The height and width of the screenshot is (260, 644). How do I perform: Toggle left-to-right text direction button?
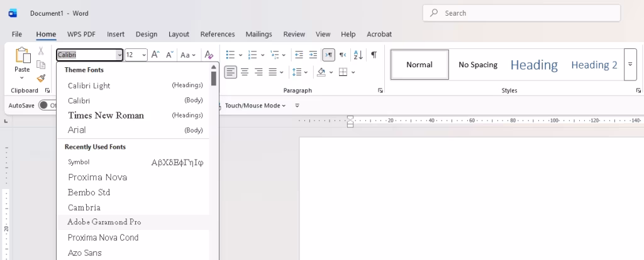tap(328, 55)
